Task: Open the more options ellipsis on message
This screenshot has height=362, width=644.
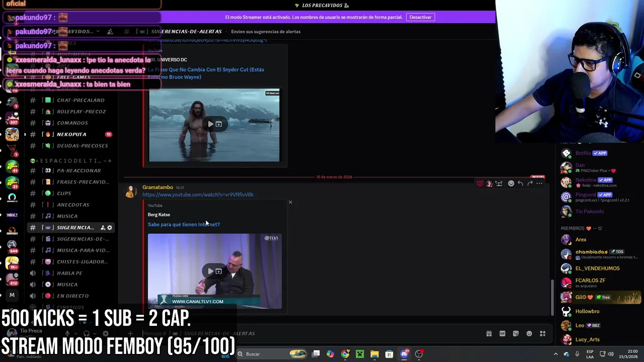Action: coord(539,184)
